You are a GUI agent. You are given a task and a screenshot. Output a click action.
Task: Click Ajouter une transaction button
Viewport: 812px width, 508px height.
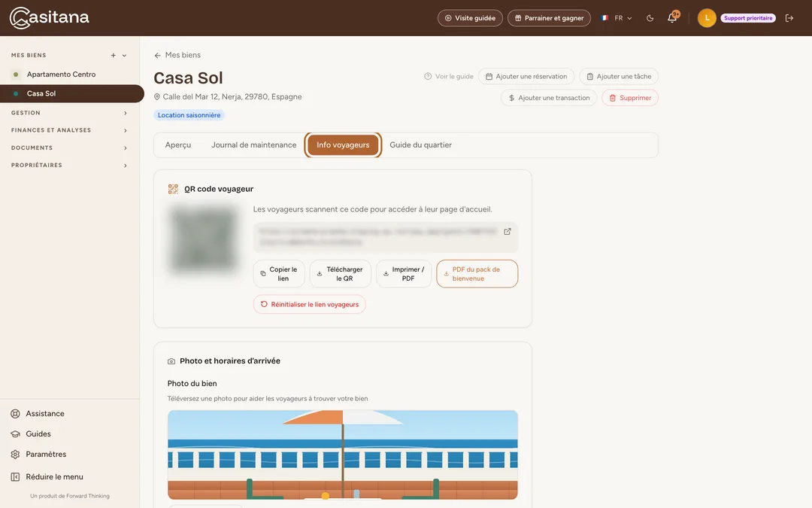tap(549, 98)
